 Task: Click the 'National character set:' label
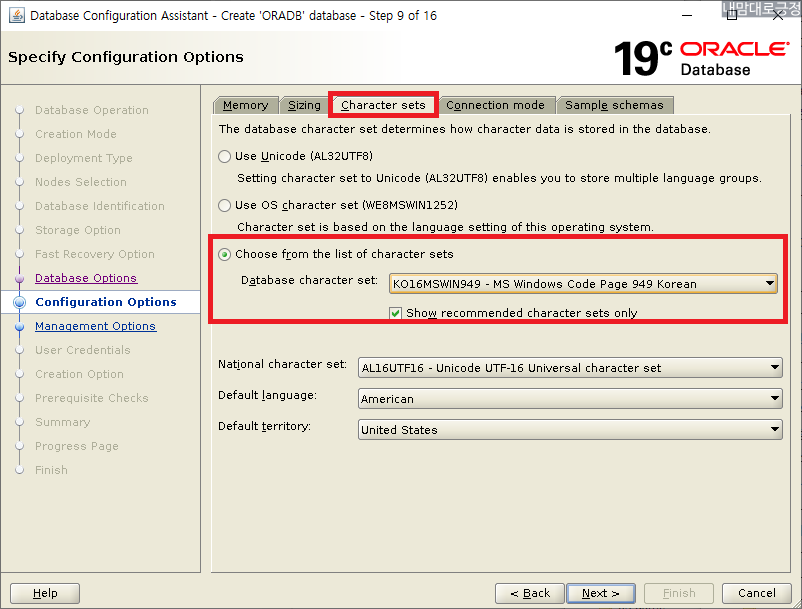(x=282, y=364)
